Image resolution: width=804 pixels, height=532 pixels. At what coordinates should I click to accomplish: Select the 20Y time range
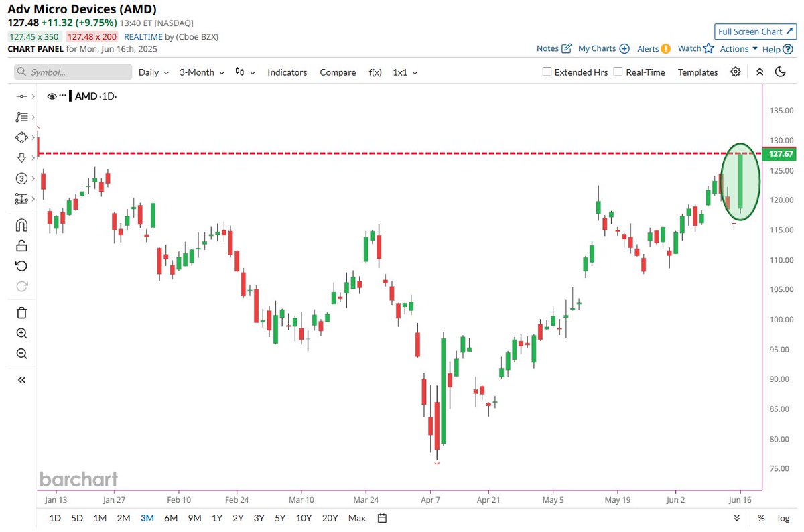330,518
